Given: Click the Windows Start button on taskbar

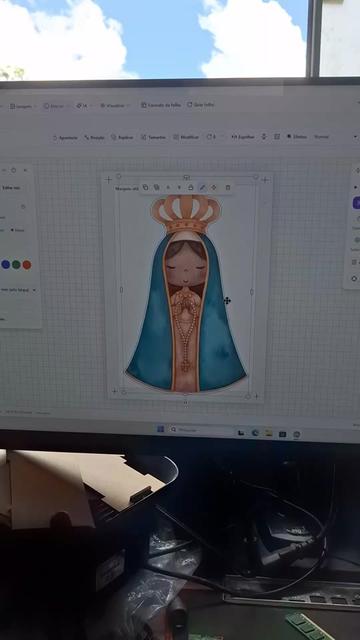Looking at the screenshot, I should click(160, 429).
